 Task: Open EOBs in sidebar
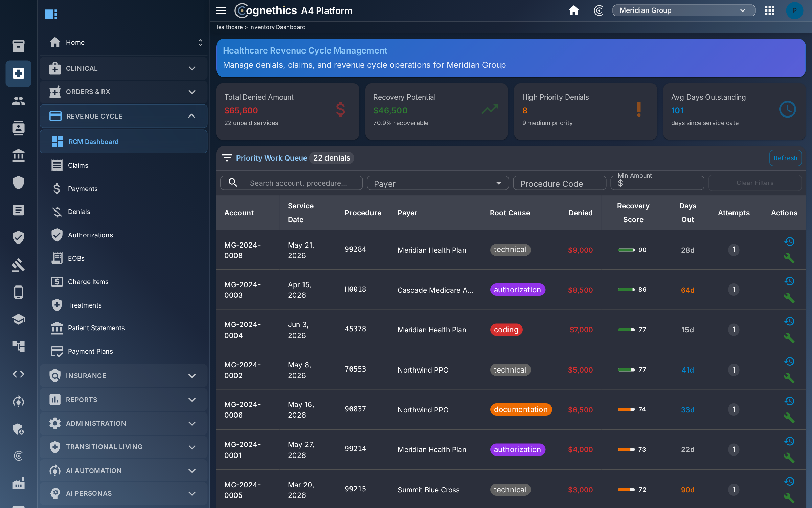pos(123,258)
